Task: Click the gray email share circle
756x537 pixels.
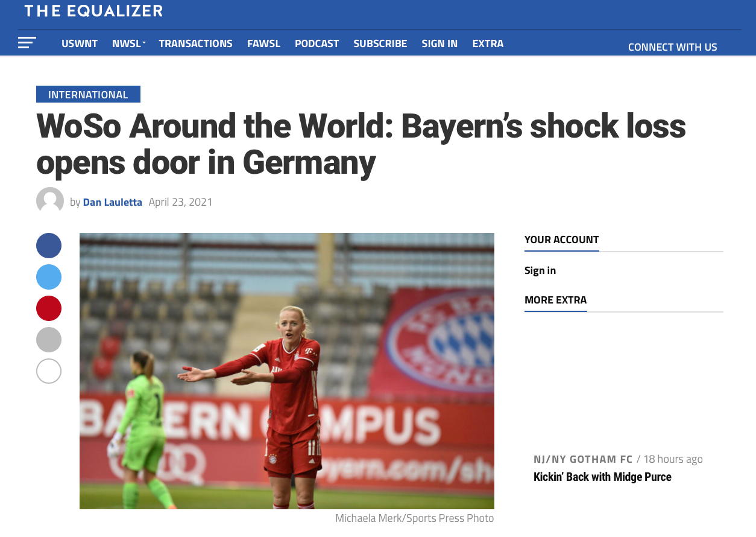Action: [x=49, y=340]
